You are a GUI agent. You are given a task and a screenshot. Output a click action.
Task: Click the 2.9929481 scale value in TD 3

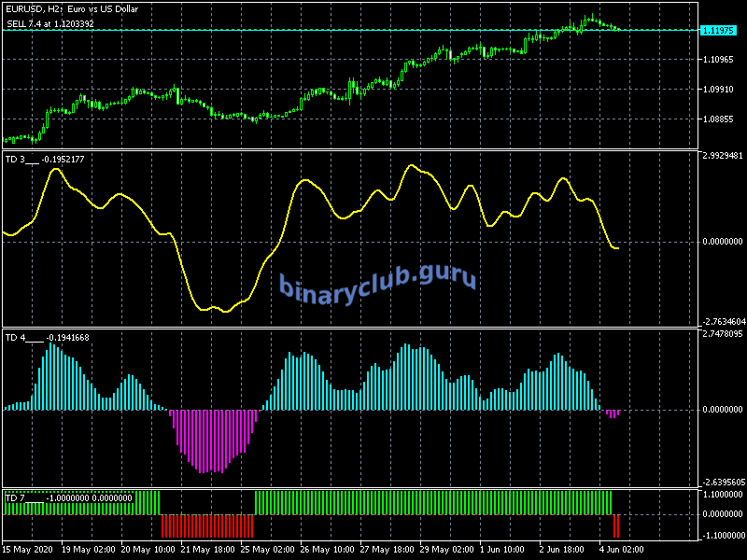tap(722, 156)
